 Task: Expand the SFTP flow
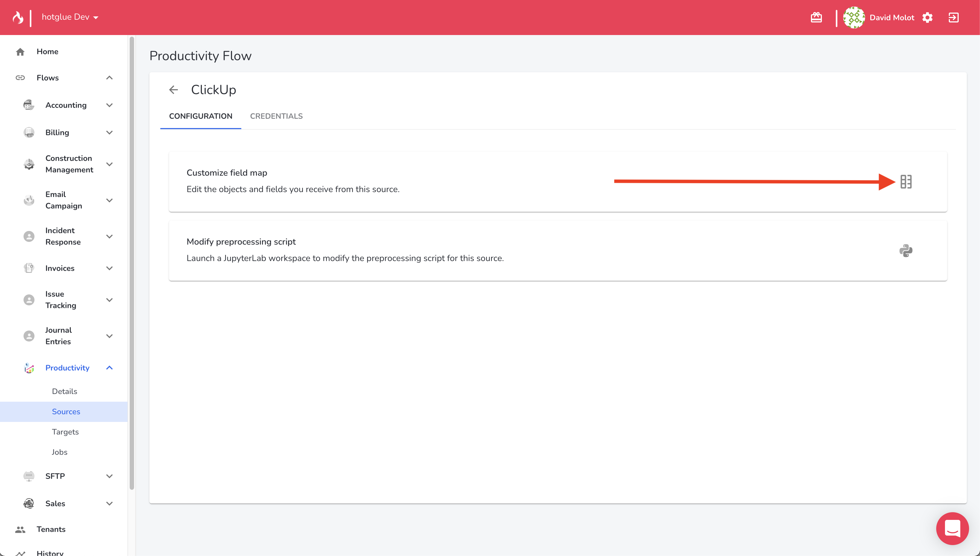point(109,476)
